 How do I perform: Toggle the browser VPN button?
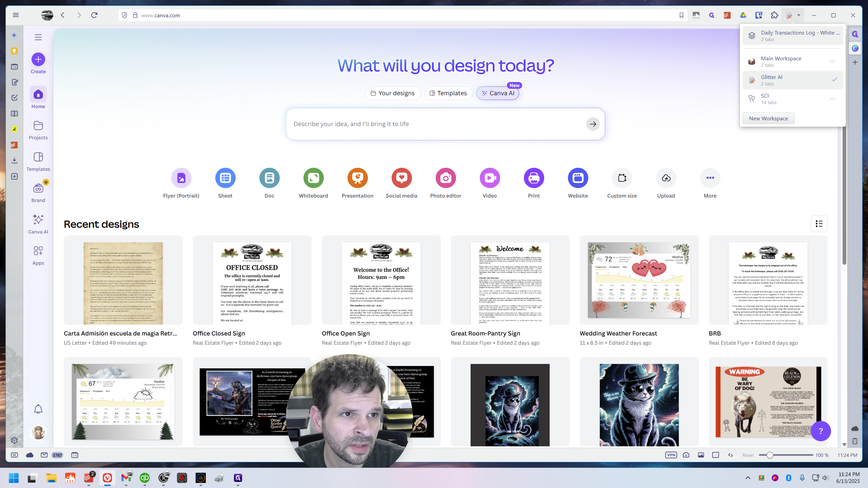click(671, 455)
